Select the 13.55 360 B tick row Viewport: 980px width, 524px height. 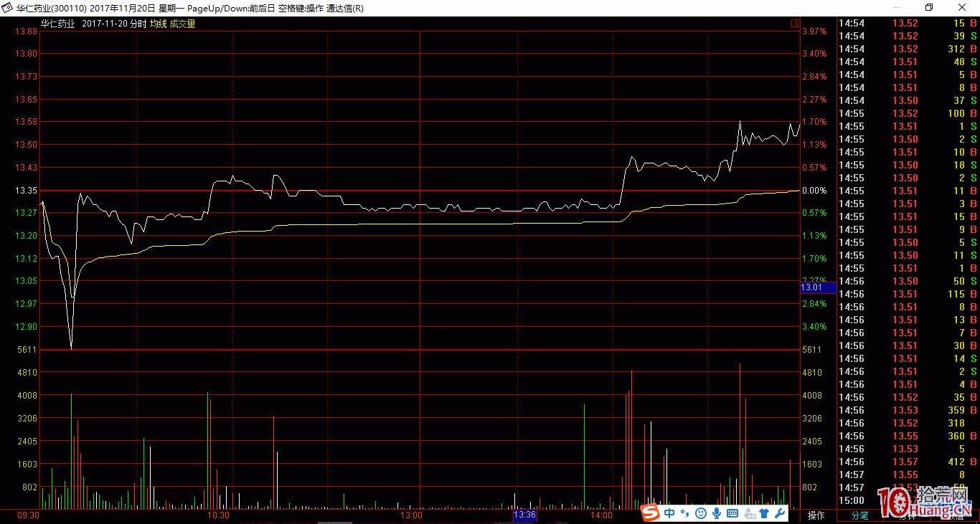[908, 436]
